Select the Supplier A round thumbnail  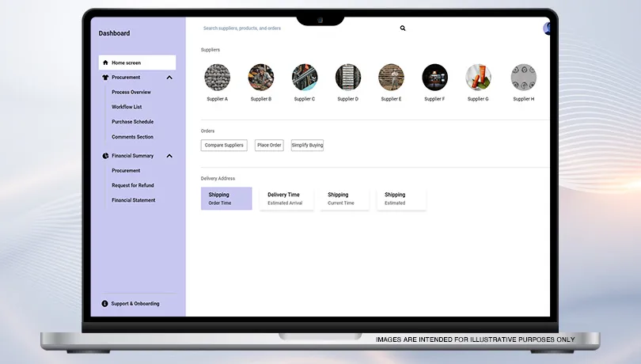pos(217,78)
